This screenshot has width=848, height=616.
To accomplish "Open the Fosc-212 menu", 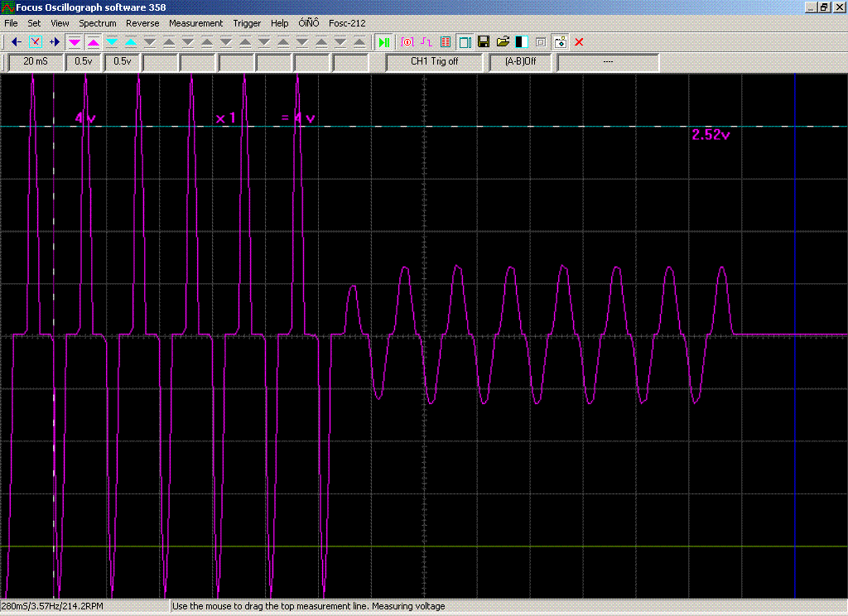I will (x=347, y=23).
